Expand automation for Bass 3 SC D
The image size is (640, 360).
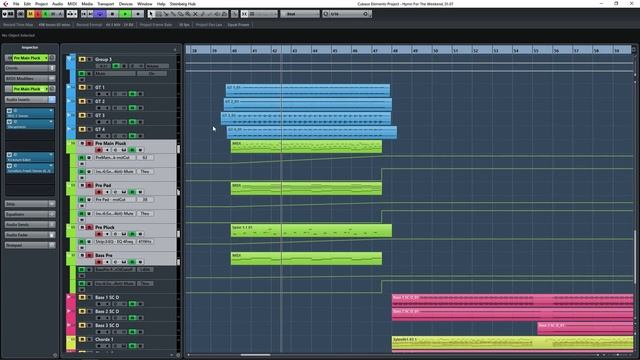(69, 325)
